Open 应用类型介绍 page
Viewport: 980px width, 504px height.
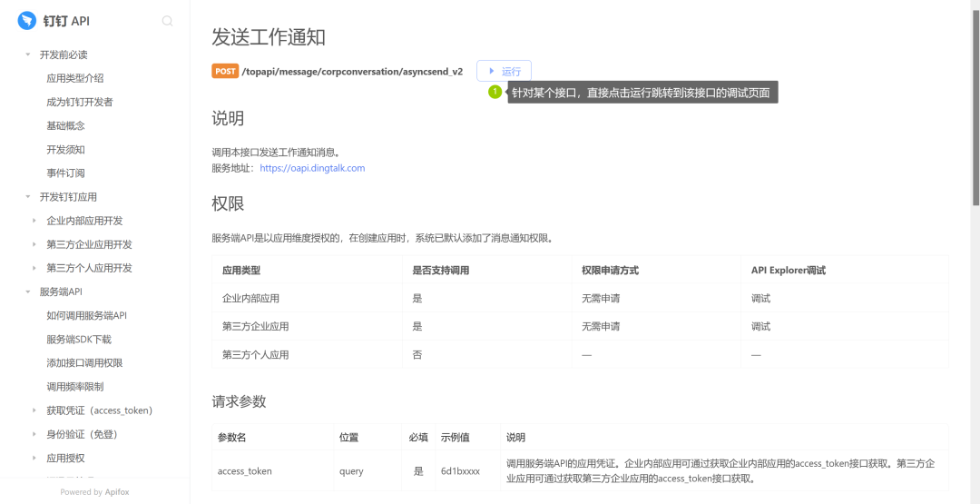(75, 78)
